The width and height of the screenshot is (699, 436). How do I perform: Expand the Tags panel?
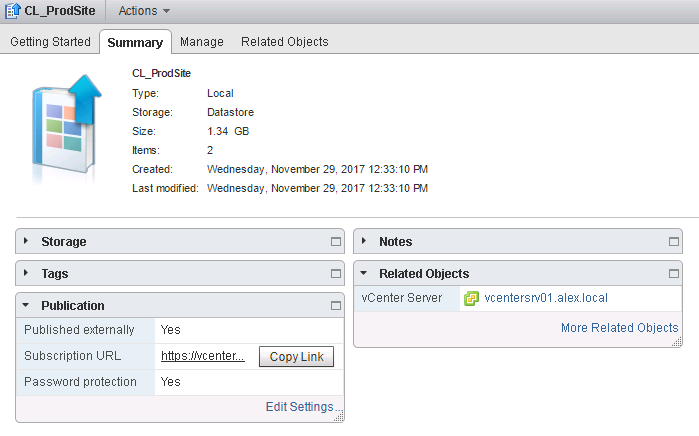pyautogui.click(x=27, y=274)
